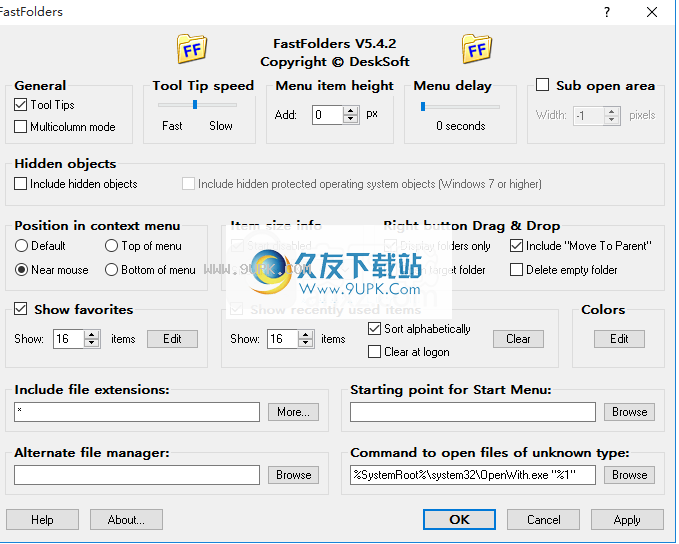
Task: Disable the Tool Tips checkbox
Action: click(x=20, y=104)
